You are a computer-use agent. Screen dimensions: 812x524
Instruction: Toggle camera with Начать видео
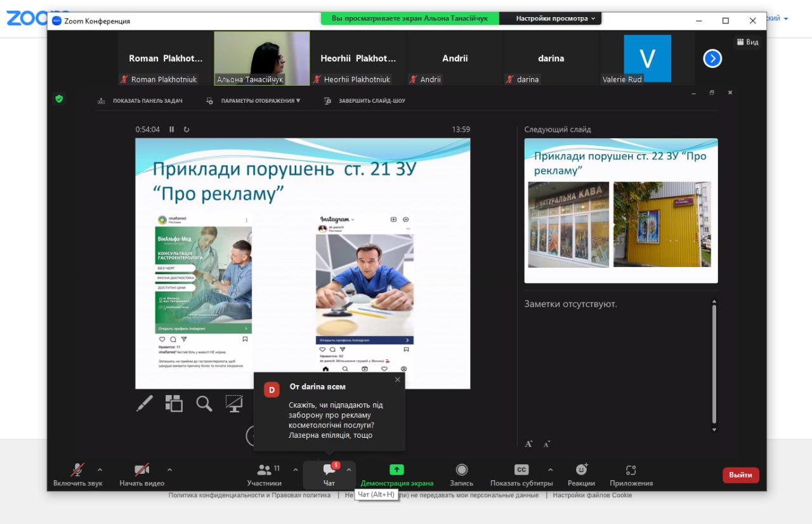[141, 470]
